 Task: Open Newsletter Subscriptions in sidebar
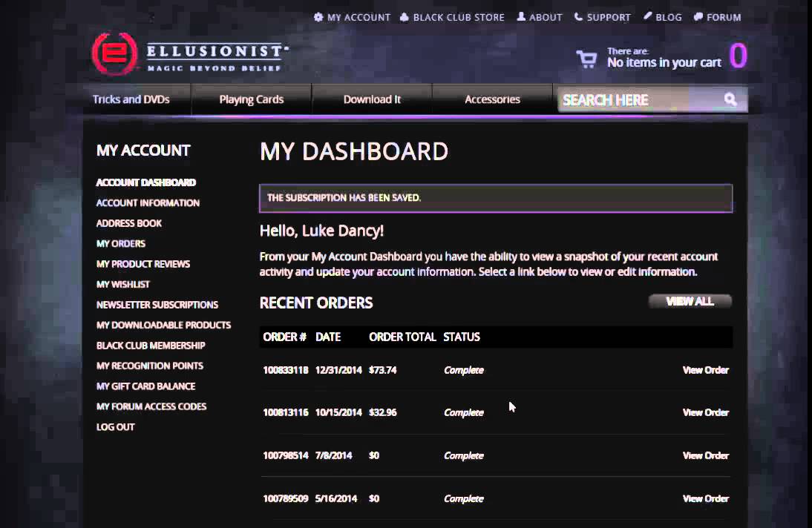(x=157, y=305)
